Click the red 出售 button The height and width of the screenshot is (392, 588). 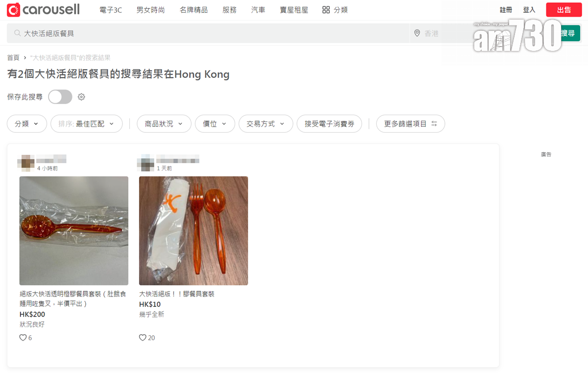[x=563, y=10]
